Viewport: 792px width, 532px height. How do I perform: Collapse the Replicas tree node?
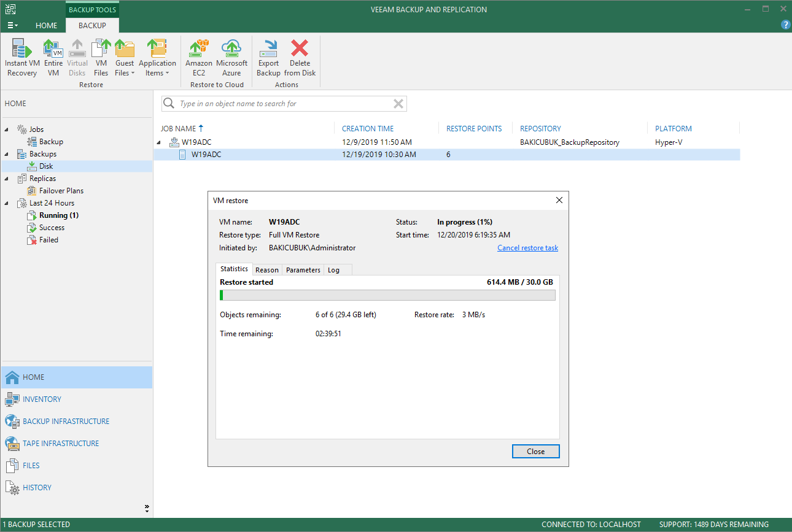tap(7, 179)
